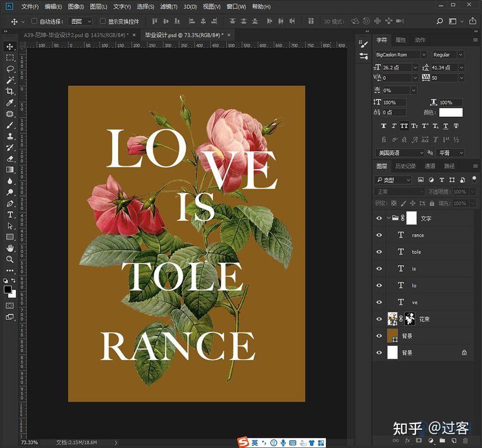
Task: Open the 平滑 anti-aliasing dropdown
Action: (450, 153)
